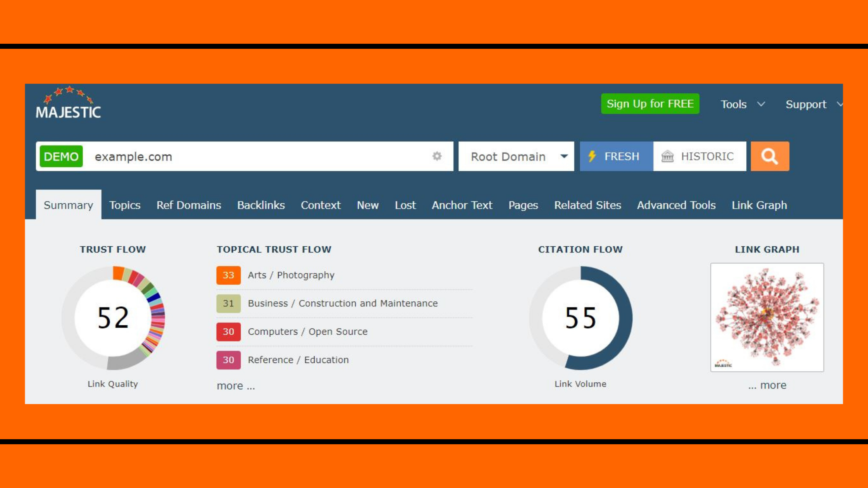Open the Anchor Text tab
This screenshot has width=868, height=488.
[462, 205]
